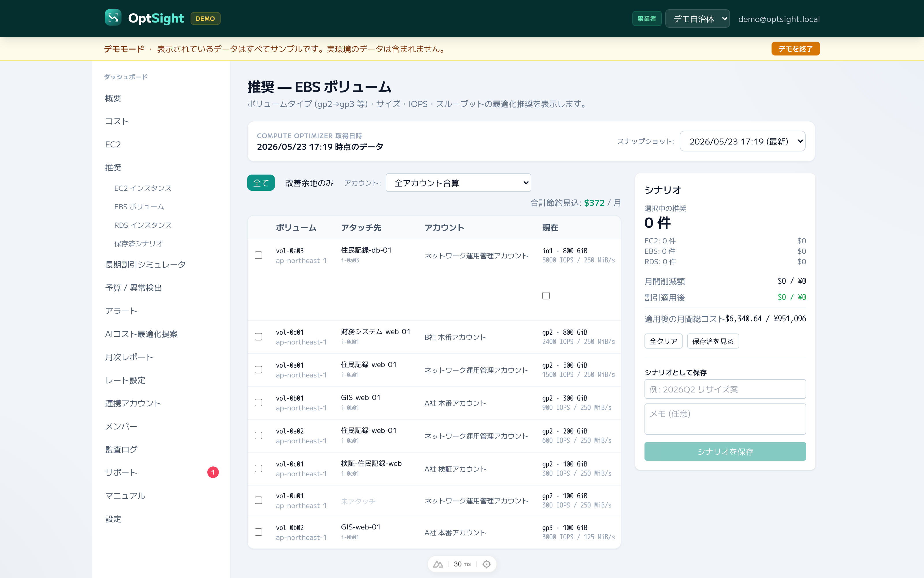Viewport: 924px width, 578px height.
Task: Click the アタッチ先 column header
Action: pyautogui.click(x=361, y=227)
